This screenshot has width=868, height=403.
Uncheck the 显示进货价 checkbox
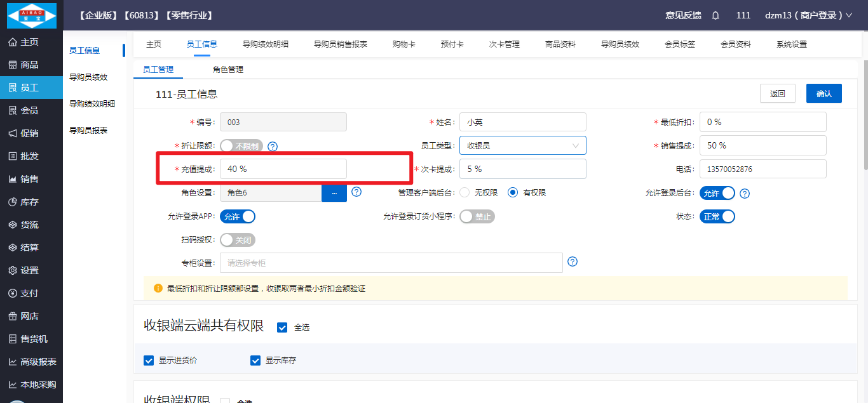click(x=149, y=360)
